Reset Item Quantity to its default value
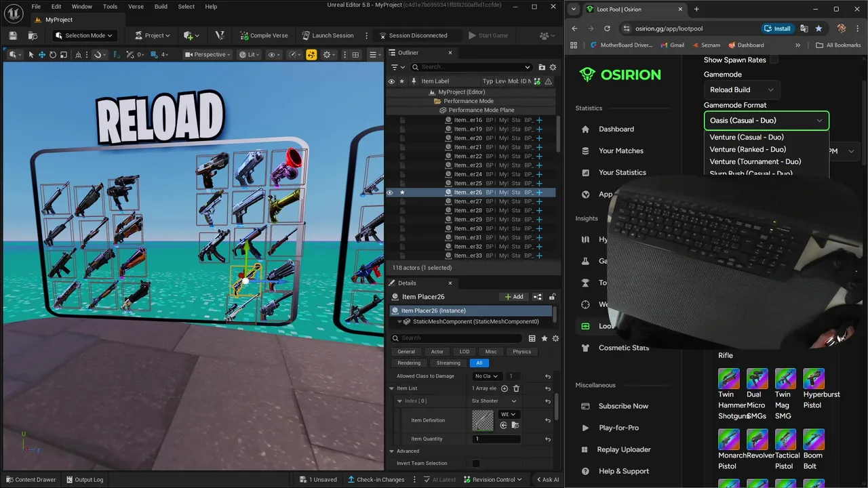 tap(547, 439)
